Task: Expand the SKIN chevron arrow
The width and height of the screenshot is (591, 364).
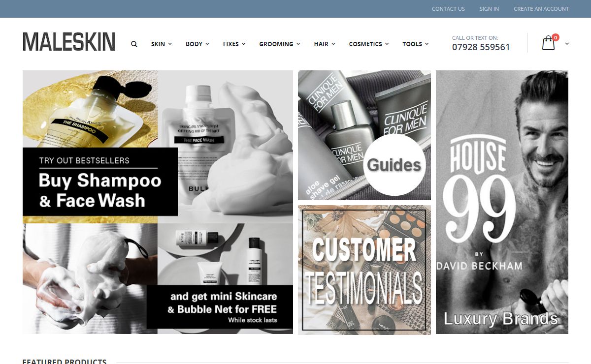Action: point(170,44)
